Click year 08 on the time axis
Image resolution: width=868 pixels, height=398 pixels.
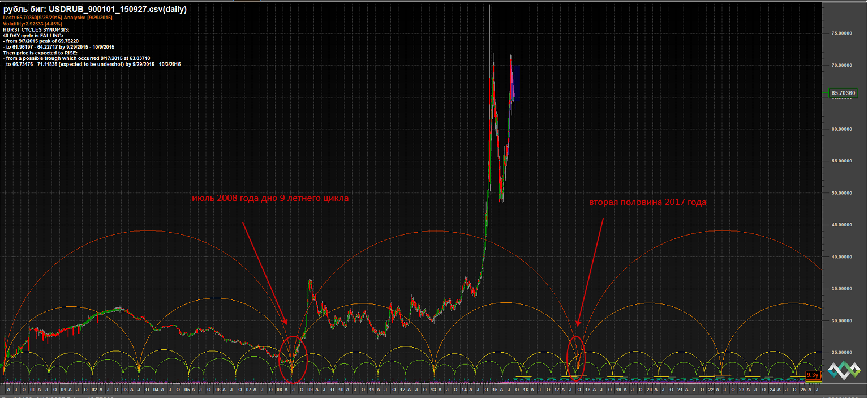coord(278,390)
